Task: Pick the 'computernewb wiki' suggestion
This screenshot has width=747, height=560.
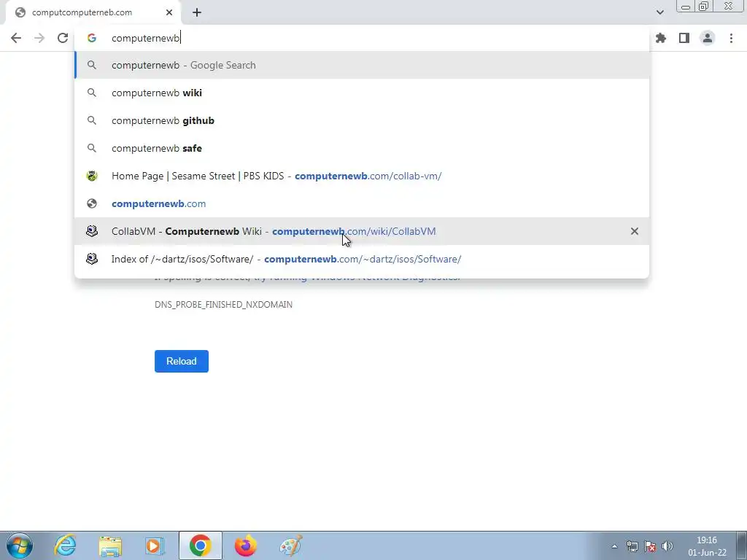Action: pyautogui.click(x=362, y=93)
